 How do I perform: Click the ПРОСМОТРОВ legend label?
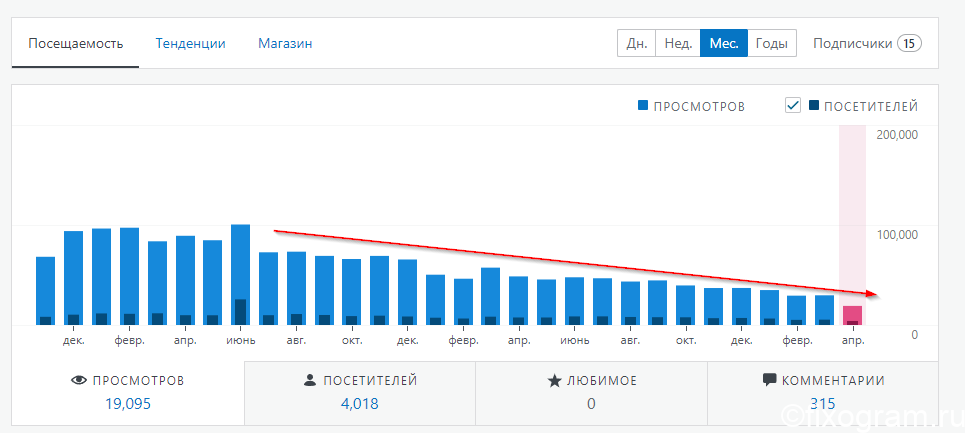pyautogui.click(x=699, y=106)
